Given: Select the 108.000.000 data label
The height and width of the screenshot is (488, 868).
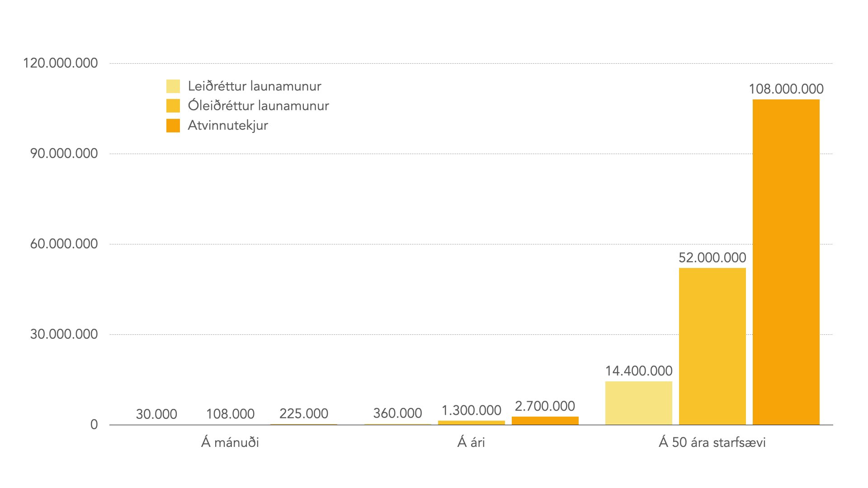Looking at the screenshot, I should pos(786,89).
